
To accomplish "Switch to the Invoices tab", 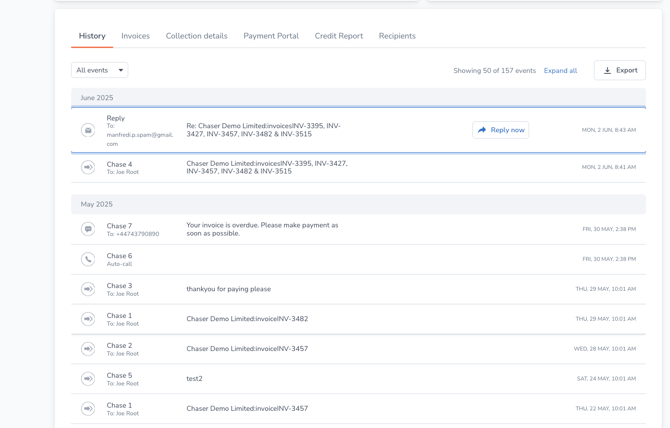I will (x=135, y=36).
